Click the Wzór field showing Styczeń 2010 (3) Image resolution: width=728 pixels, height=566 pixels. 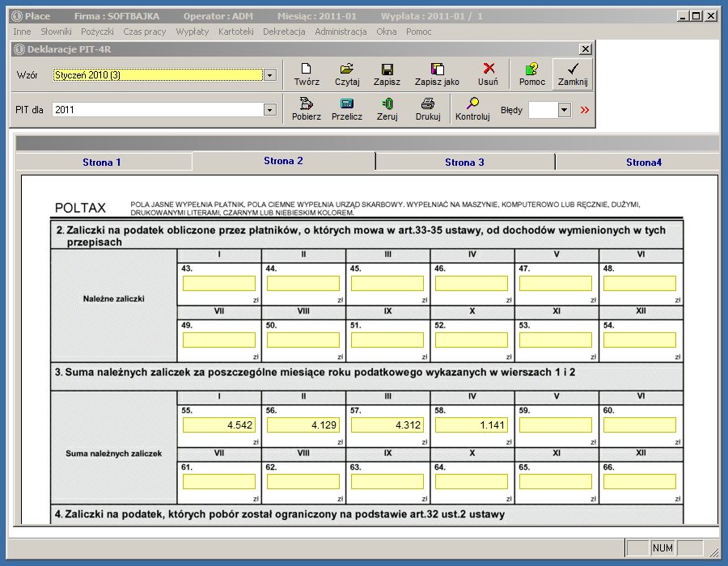click(x=158, y=74)
